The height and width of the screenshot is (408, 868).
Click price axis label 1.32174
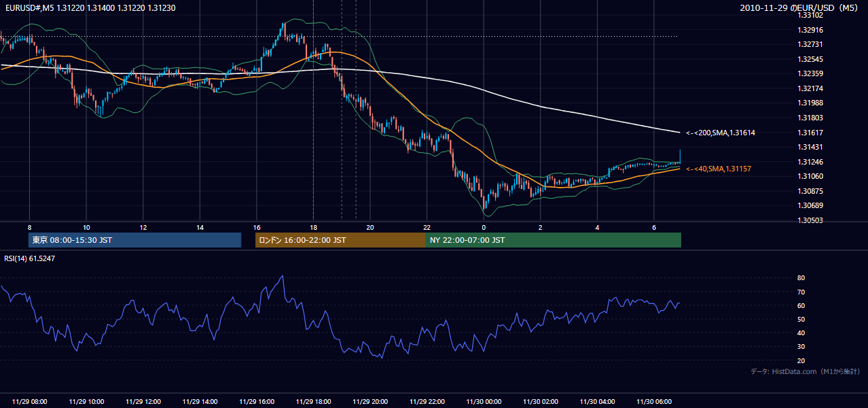click(x=810, y=88)
